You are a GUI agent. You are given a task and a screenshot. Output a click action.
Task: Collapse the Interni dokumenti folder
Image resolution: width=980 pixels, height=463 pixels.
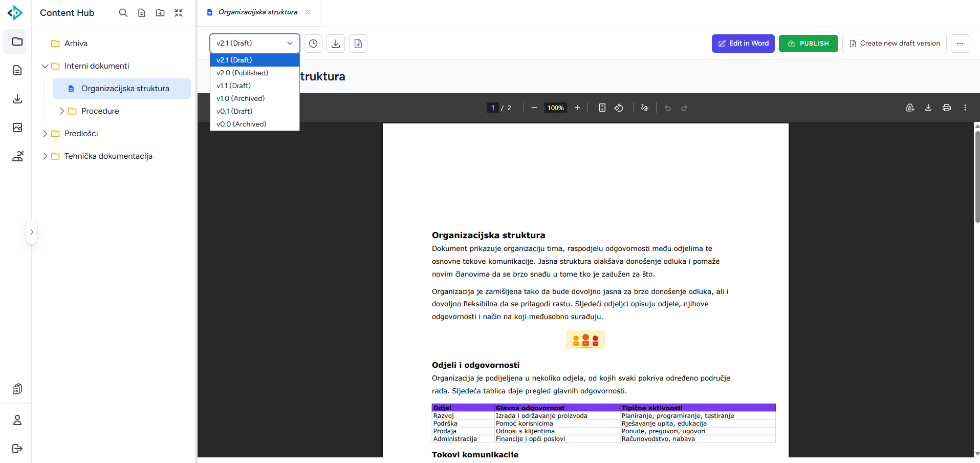[45, 66]
